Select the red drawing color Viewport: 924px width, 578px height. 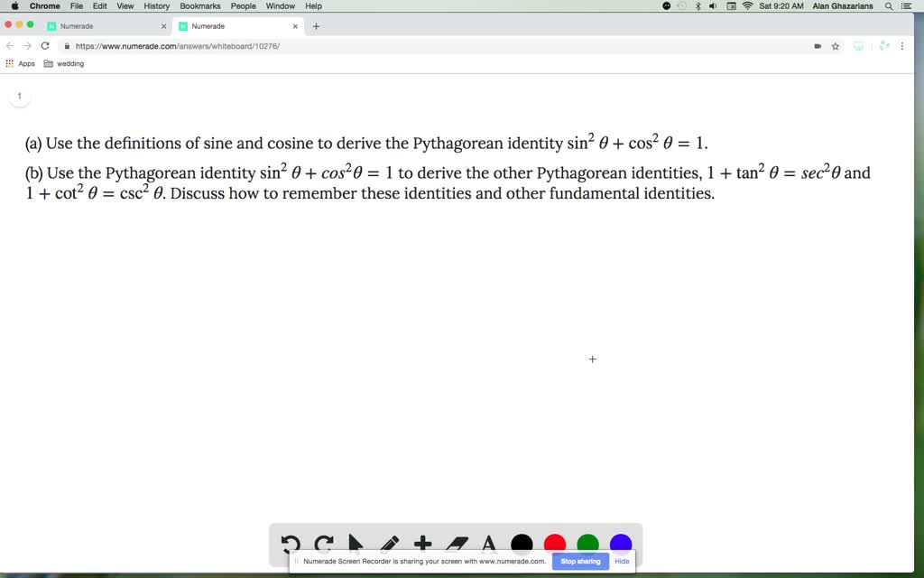point(554,544)
